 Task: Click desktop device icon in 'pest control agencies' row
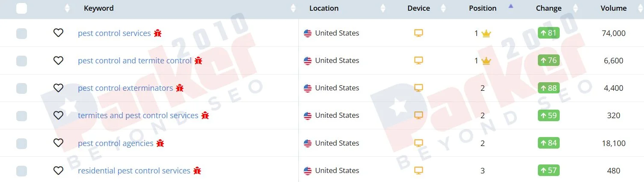point(418,143)
